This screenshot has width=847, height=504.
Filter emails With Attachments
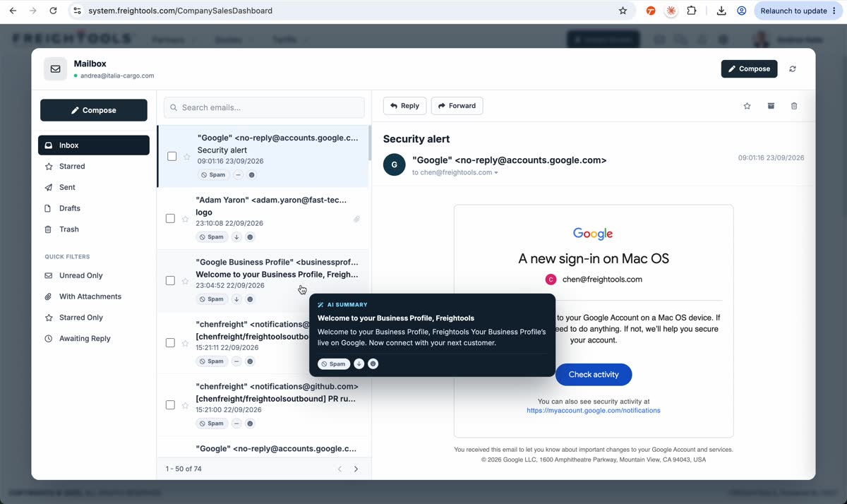(94, 296)
